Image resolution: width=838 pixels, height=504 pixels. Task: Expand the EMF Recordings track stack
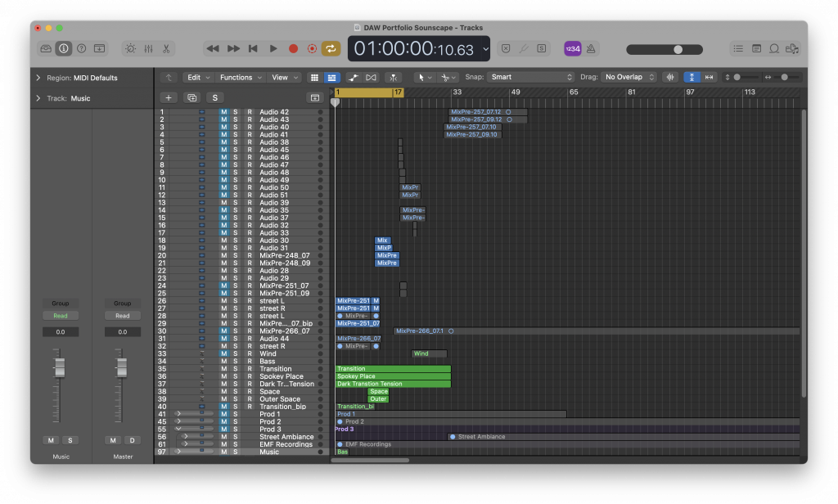pos(186,444)
